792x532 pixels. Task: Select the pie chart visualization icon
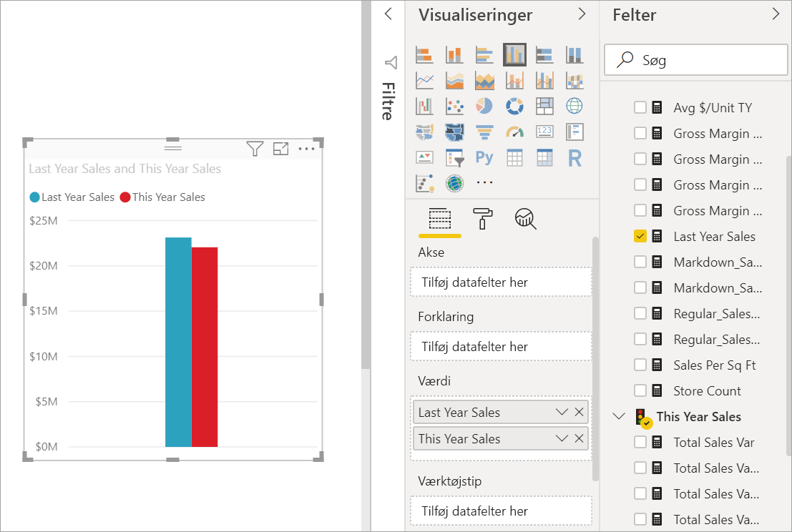[x=484, y=106]
